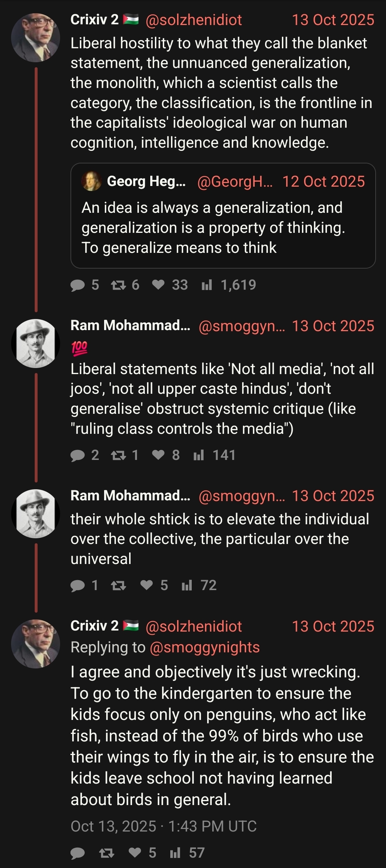The image size is (386, 868).
Task: Open view stats showing 1,619 views
Action: [x=207, y=285]
